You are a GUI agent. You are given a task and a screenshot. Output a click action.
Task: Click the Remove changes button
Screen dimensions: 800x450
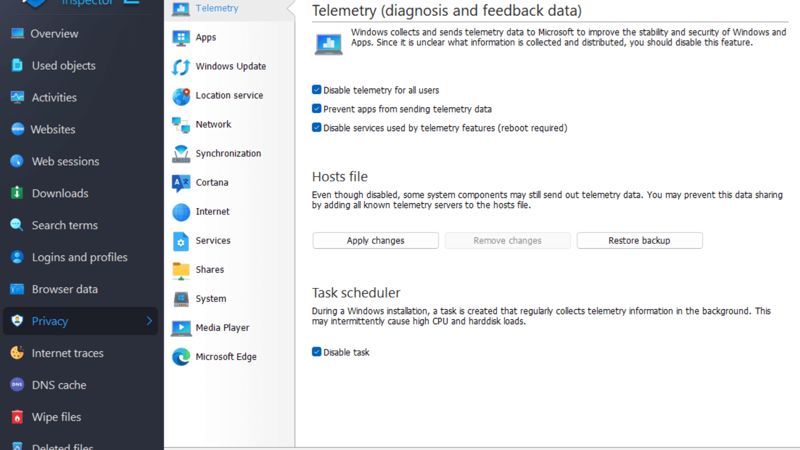(x=508, y=240)
